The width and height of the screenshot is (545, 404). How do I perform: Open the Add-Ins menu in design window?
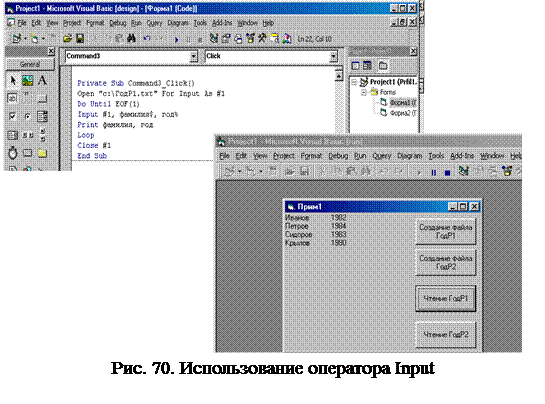point(222,23)
